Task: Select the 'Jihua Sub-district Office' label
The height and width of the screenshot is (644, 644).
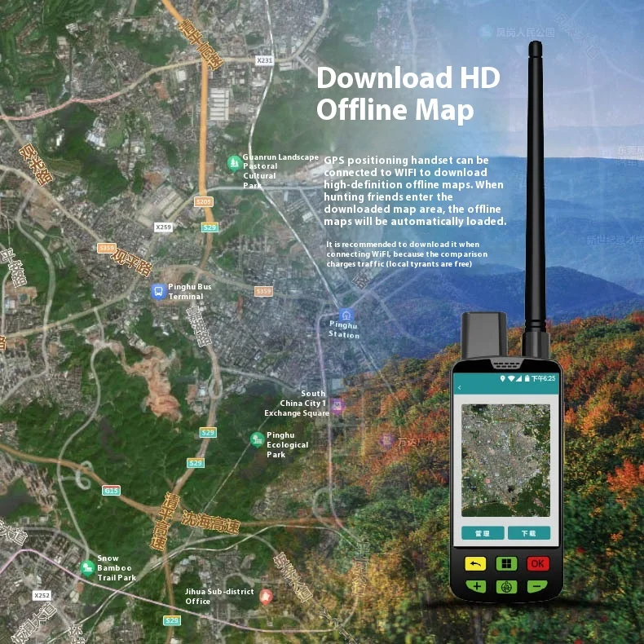Action: click(x=219, y=597)
